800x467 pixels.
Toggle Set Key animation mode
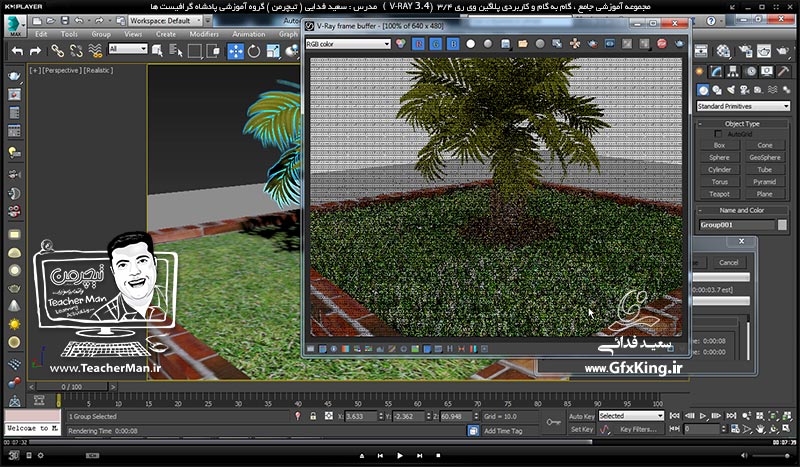click(x=582, y=429)
